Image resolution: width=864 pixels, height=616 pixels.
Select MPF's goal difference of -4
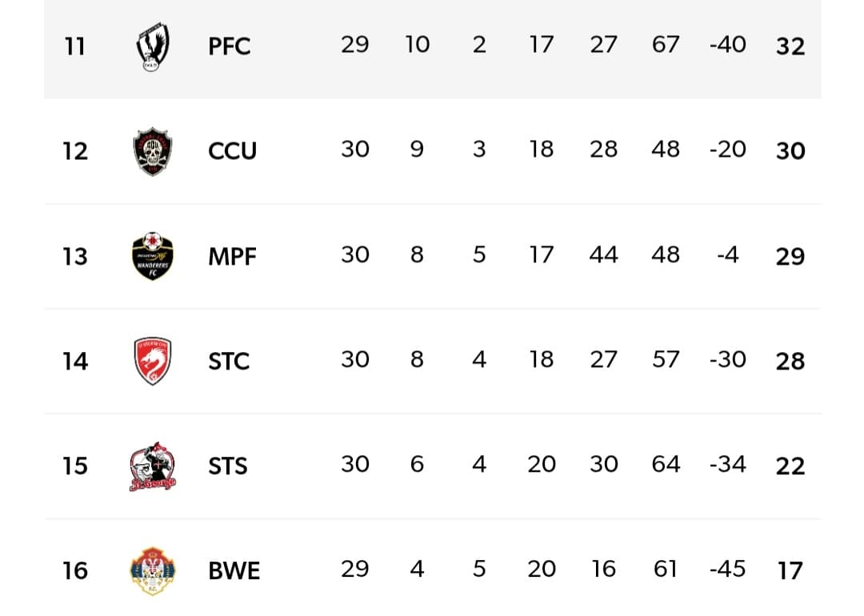coord(727,255)
